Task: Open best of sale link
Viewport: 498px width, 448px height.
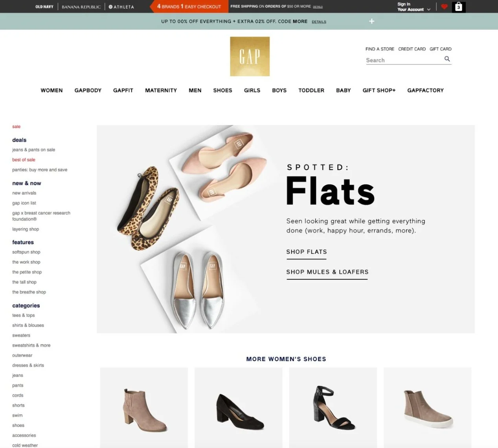Action: pyautogui.click(x=24, y=160)
